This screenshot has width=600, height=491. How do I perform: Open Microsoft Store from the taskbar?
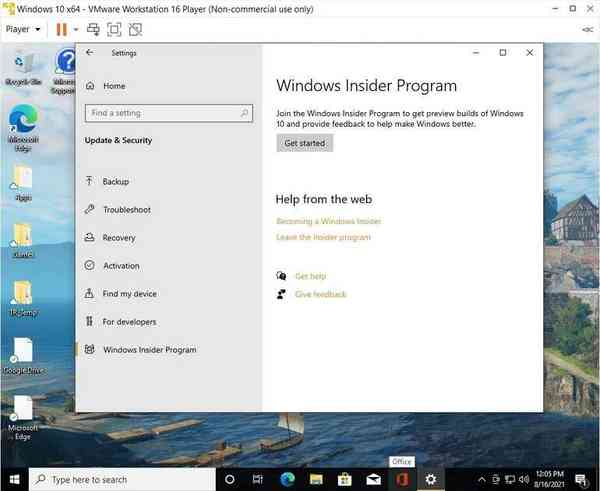pyautogui.click(x=345, y=479)
